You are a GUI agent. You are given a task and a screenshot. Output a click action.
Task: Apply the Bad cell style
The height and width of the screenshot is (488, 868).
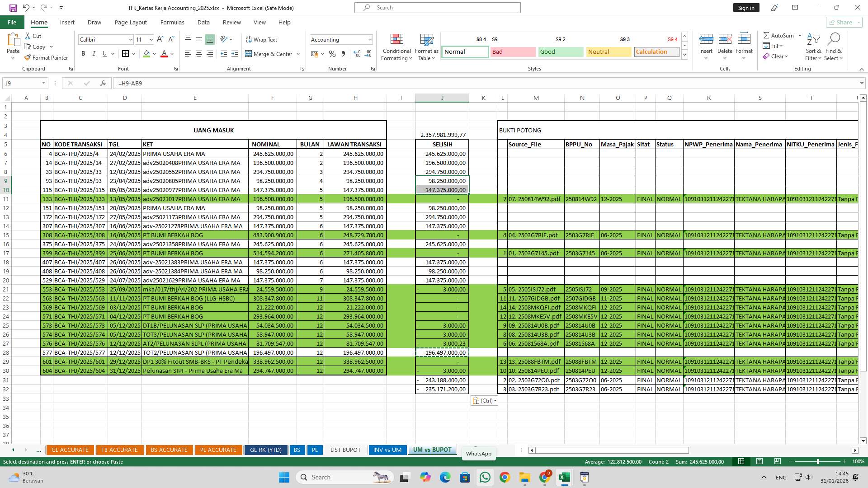[x=513, y=52]
